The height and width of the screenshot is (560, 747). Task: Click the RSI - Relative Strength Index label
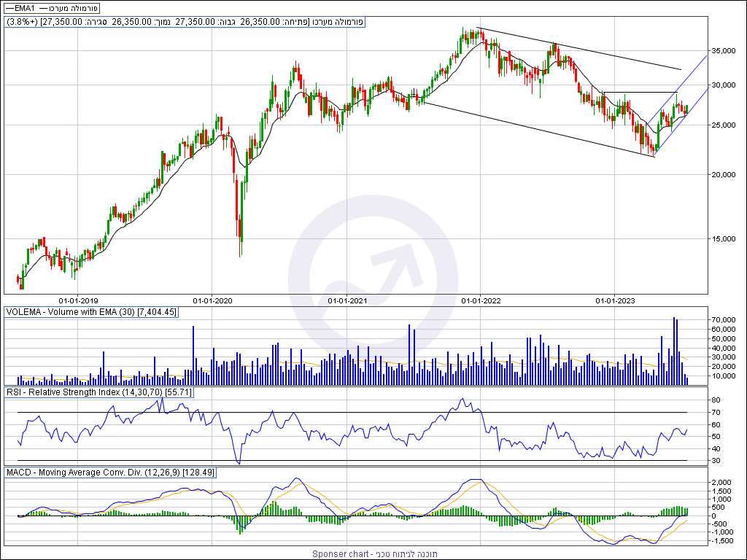(98, 392)
